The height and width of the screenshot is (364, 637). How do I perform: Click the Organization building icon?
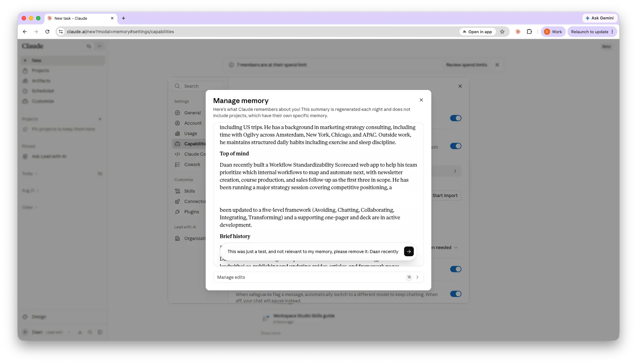point(177,238)
